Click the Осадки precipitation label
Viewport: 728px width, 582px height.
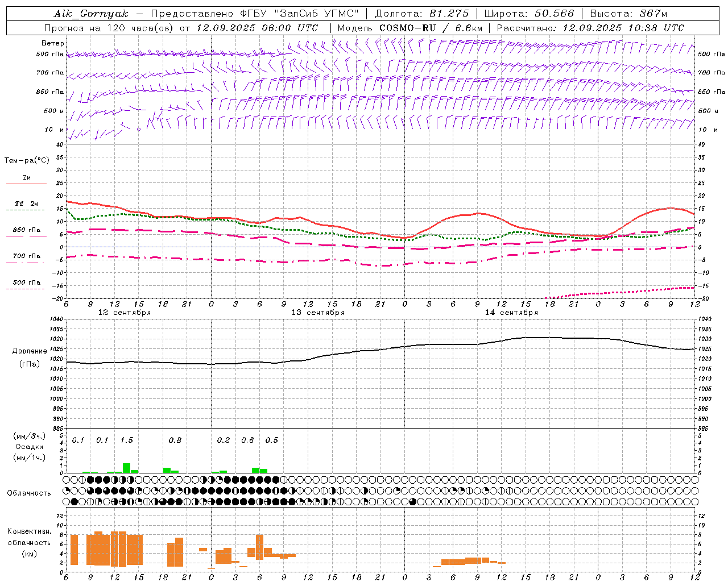(29, 447)
